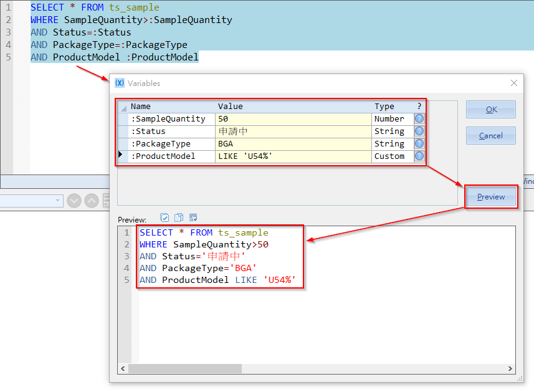Click the current row indicator arrow
This screenshot has height=392, width=534.
[x=120, y=155]
